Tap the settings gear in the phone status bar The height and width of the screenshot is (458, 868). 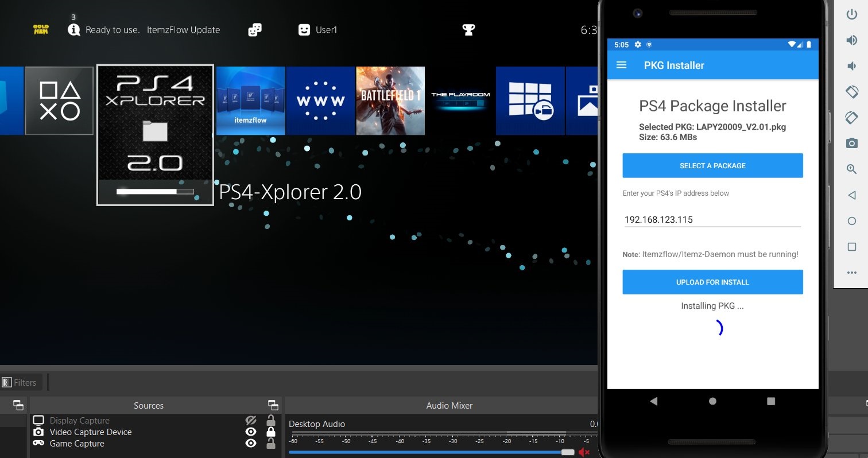tap(638, 45)
